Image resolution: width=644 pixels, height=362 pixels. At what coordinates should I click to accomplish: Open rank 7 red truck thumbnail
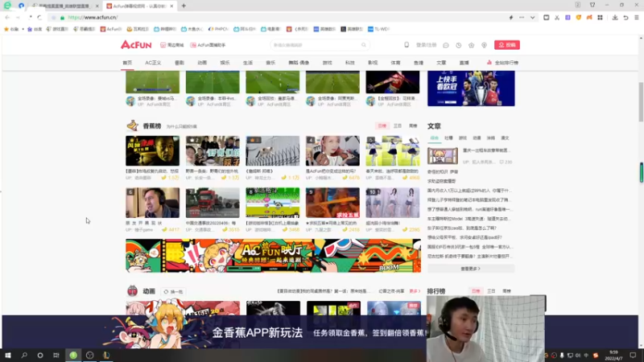[x=213, y=203]
